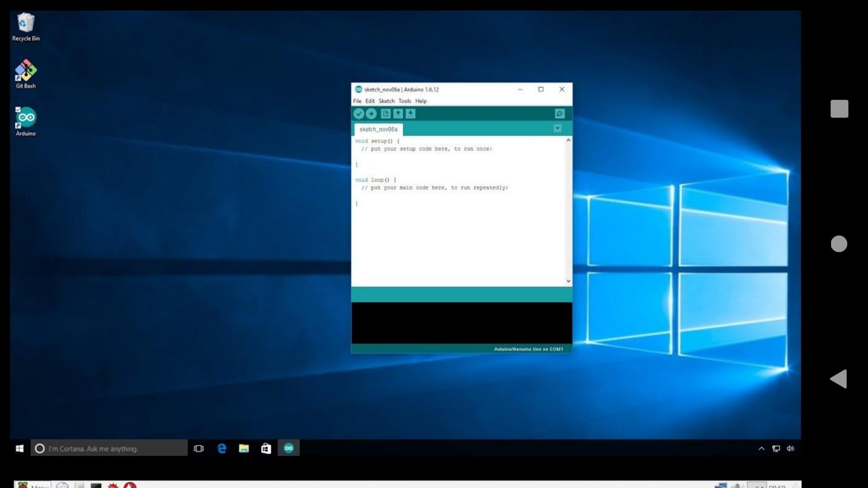Select the sketch_nov06a tab
This screenshot has height=488, width=868.
[x=379, y=129]
